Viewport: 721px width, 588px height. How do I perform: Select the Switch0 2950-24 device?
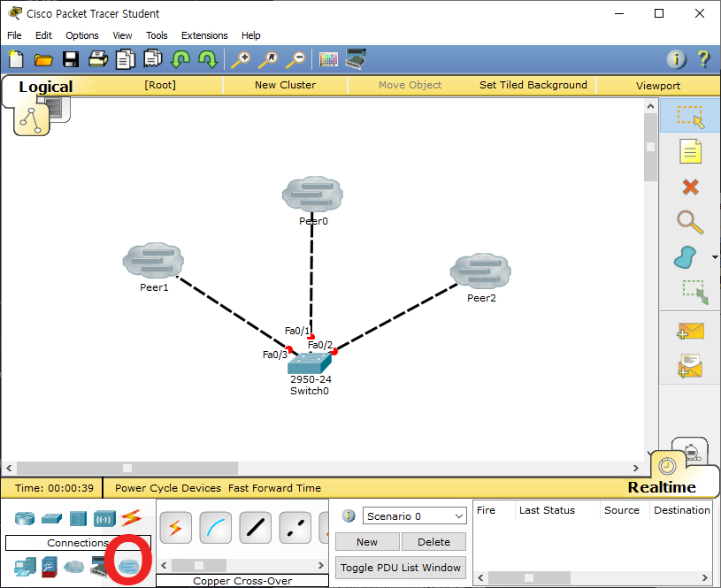pyautogui.click(x=310, y=363)
